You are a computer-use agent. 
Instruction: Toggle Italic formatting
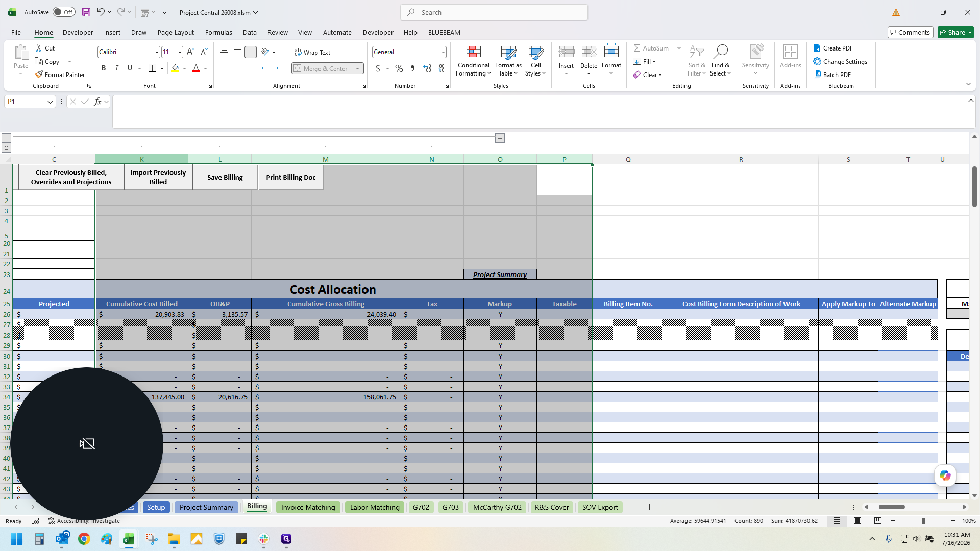pos(117,68)
